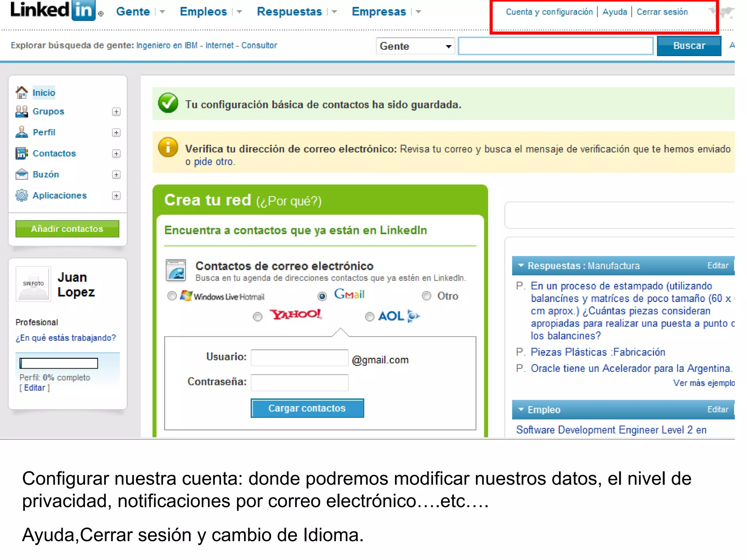Click the Yahoo! logo
Viewport: 747px width, 560px height.
[295, 314]
